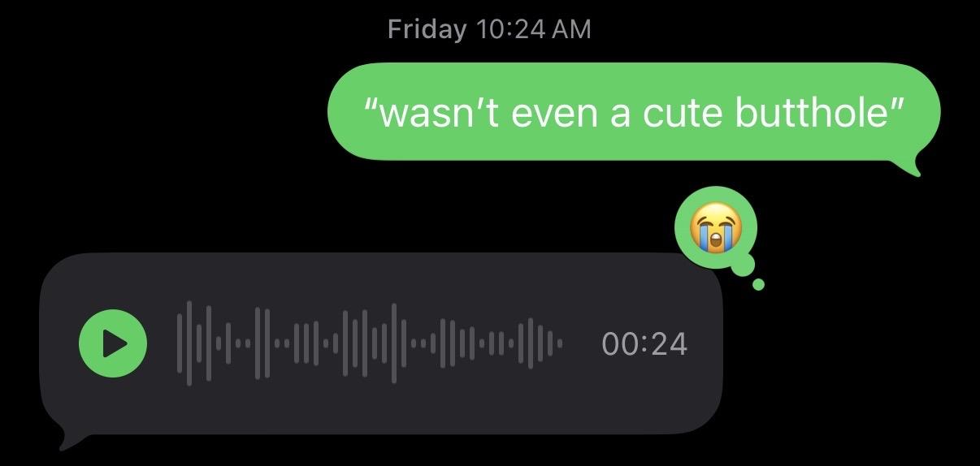The height and width of the screenshot is (466, 980).
Task: Click the small green reaction tail dot
Action: click(758, 284)
